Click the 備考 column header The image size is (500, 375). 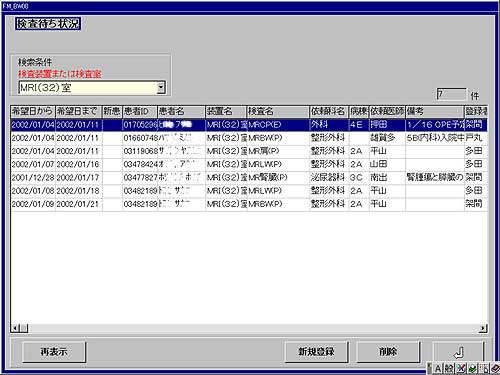tap(435, 111)
